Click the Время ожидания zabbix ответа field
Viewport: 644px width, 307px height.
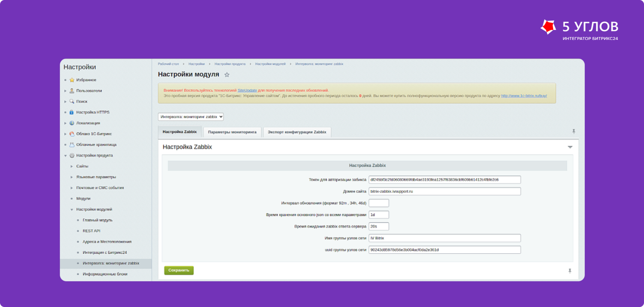click(379, 227)
